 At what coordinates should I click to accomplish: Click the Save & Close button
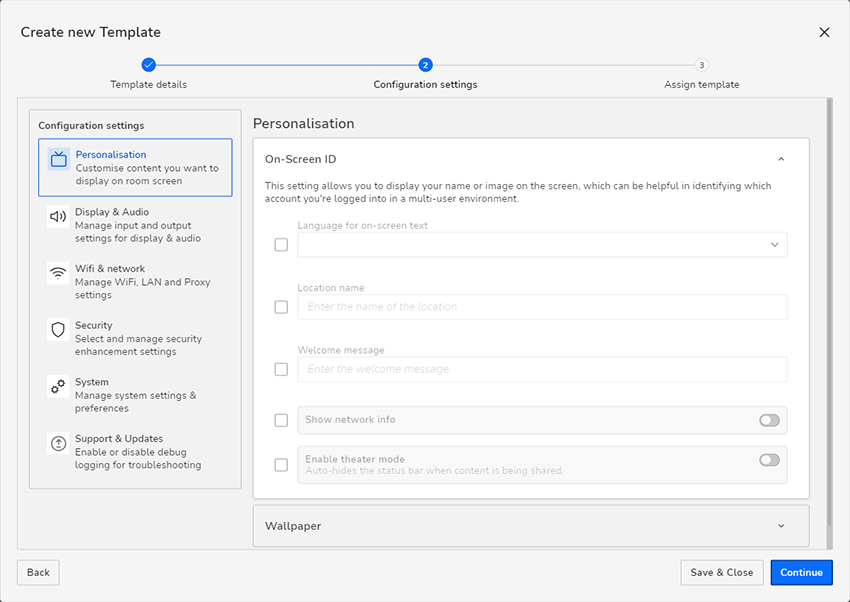[722, 573]
